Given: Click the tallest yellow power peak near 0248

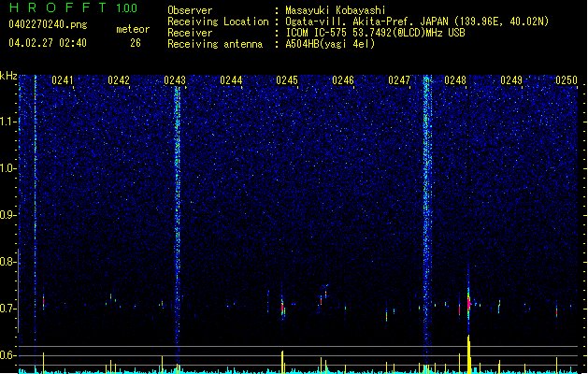Looking at the screenshot, I should pos(468,354).
